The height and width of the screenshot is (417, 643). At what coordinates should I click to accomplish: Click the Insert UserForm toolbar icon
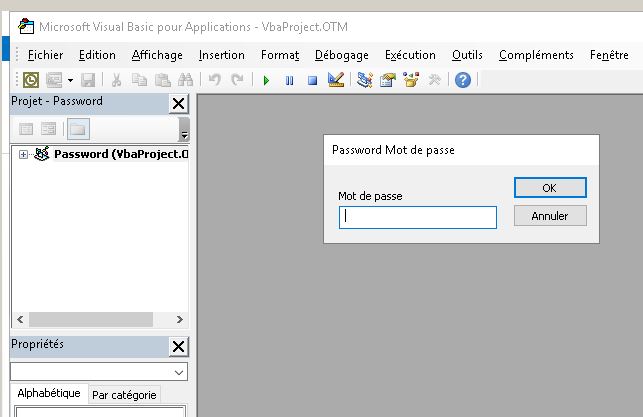54,80
